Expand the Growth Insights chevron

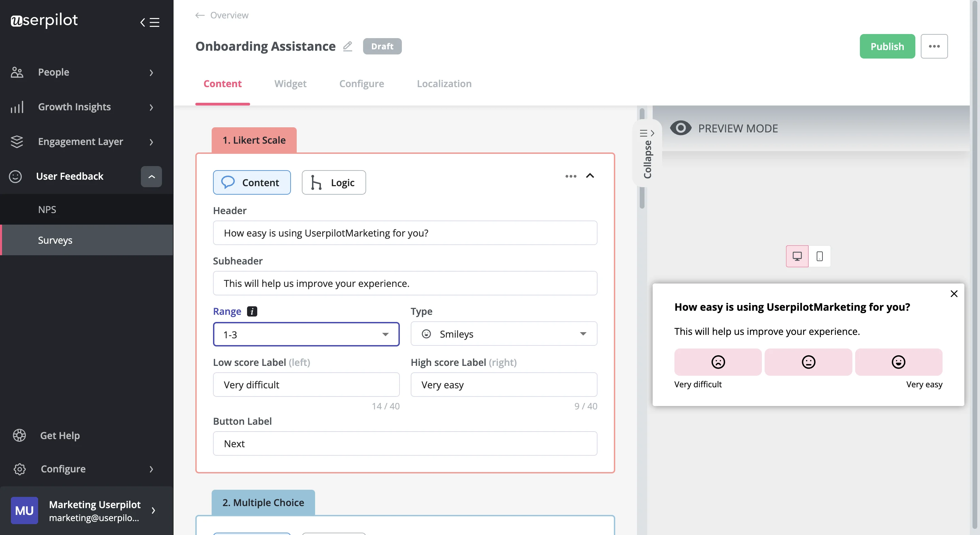pyautogui.click(x=151, y=107)
